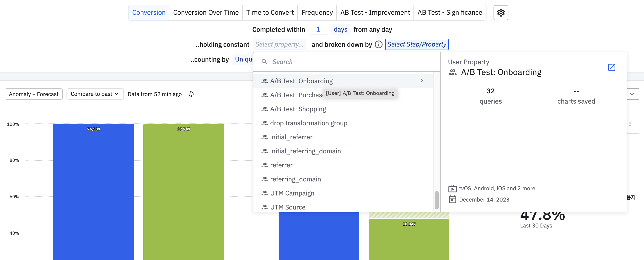Click the property search field
This screenshot has width=644, height=260.
(x=350, y=62)
